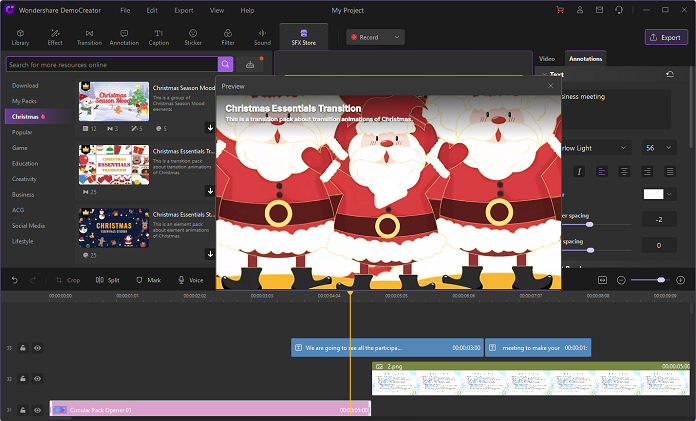Open the Export menu
This screenshot has width=696, height=421.
coord(184,10)
